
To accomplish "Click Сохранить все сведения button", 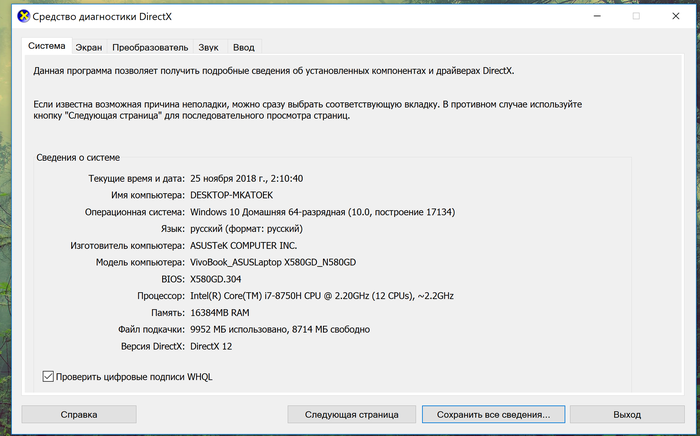I will click(x=493, y=413).
